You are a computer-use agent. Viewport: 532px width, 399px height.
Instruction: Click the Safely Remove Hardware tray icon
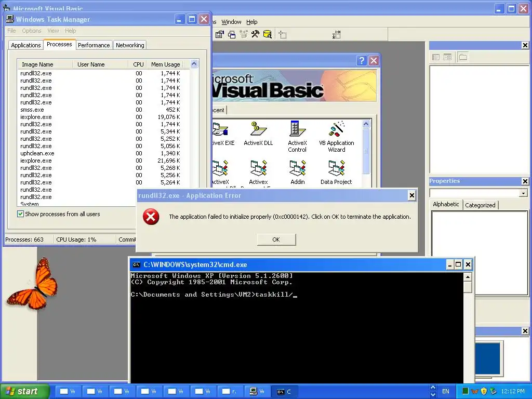pos(493,391)
